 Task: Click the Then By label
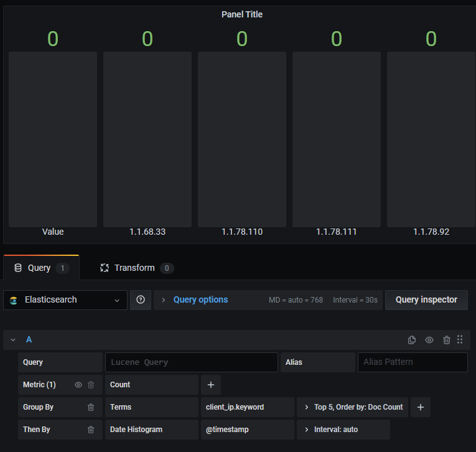pos(37,430)
